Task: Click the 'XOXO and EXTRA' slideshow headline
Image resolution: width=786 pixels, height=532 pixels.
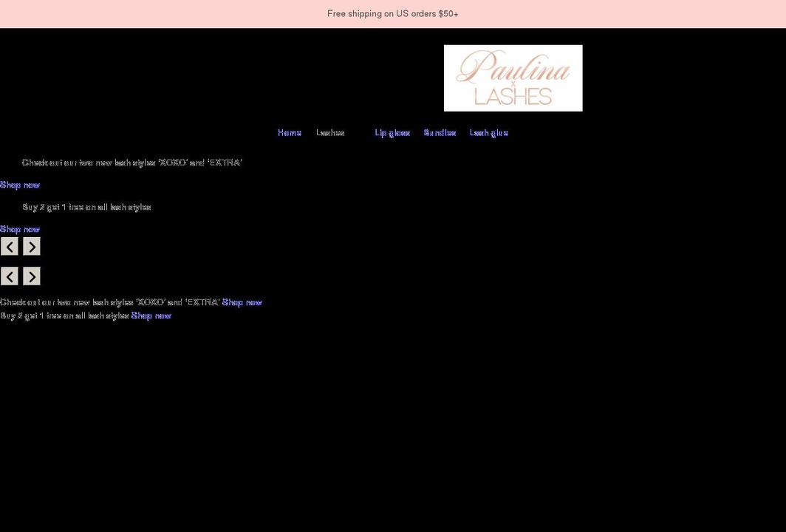Action: coord(131,162)
